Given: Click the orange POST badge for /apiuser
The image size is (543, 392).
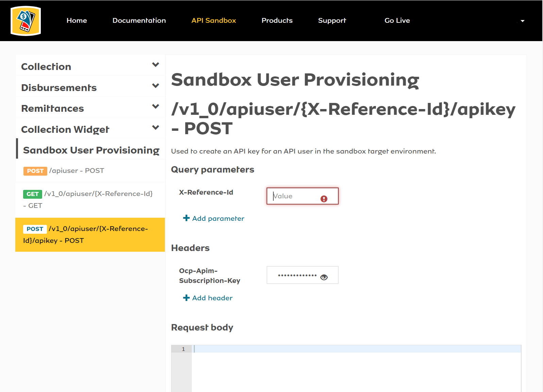Looking at the screenshot, I should [x=35, y=171].
